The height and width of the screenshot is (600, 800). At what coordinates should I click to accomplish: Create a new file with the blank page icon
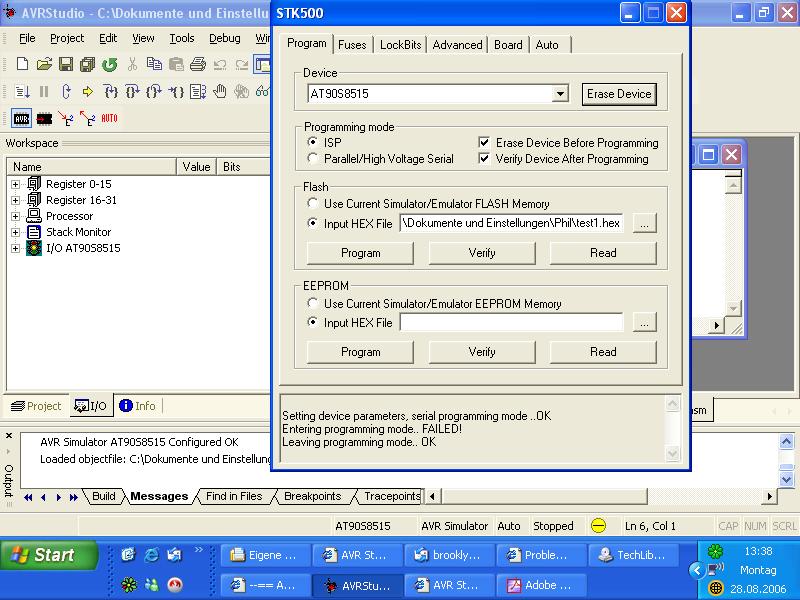[x=22, y=64]
